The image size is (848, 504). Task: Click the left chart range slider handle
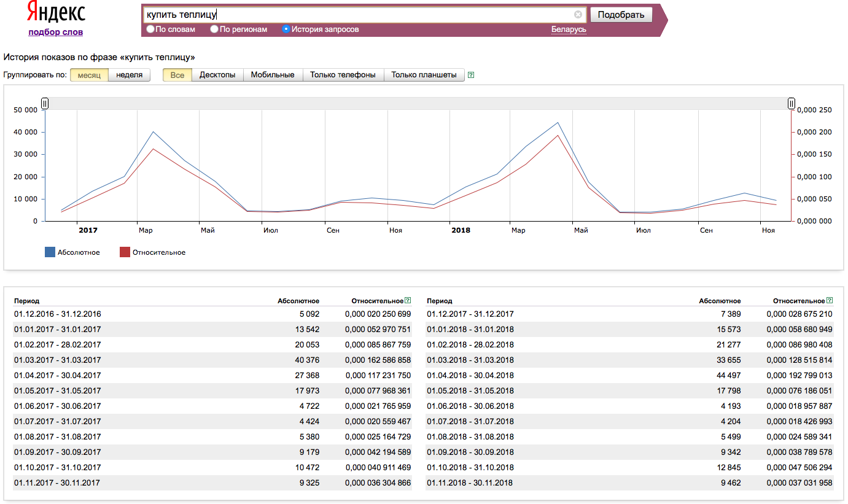click(x=45, y=103)
